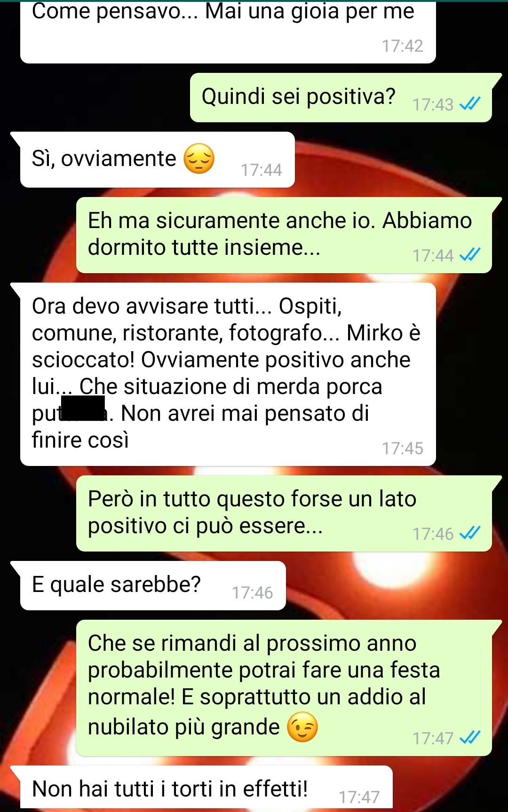Screen dimensions: 508x812
Task: Tap blue ticks on "dormito tutte insieme" message
Action: coord(470,255)
